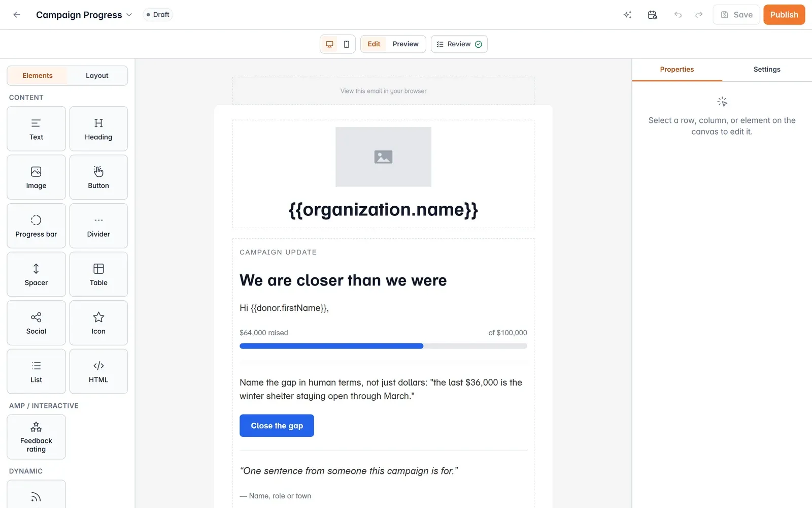Viewport: 812px width, 508px height.
Task: Switch to mobile view
Action: tap(346, 44)
